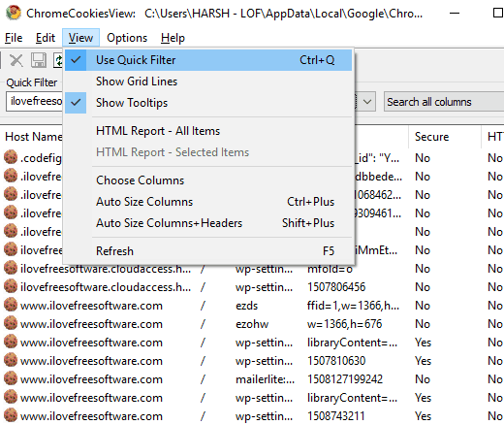
Task: Click cookie icon for value 1508743211 row
Action: pos(11,415)
